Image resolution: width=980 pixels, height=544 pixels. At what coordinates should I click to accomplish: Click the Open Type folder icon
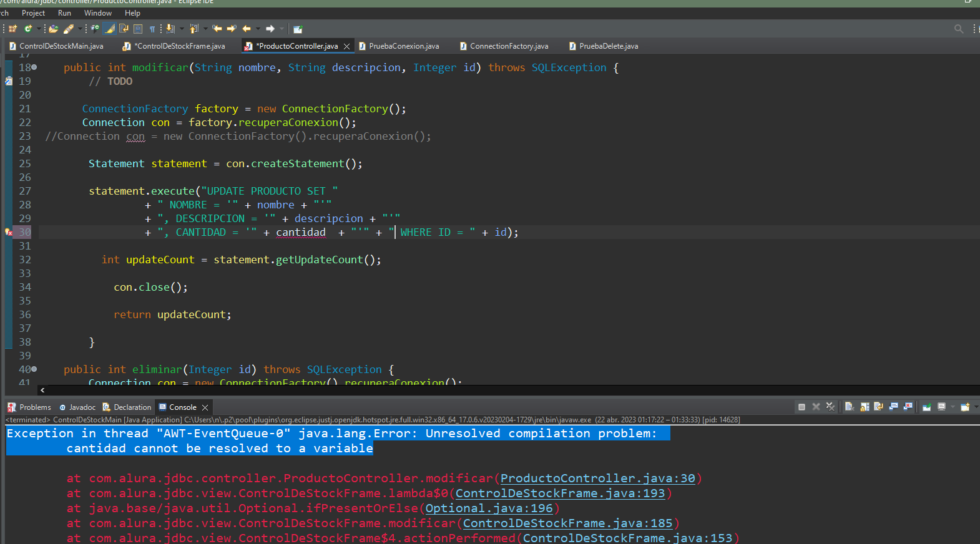point(54,29)
